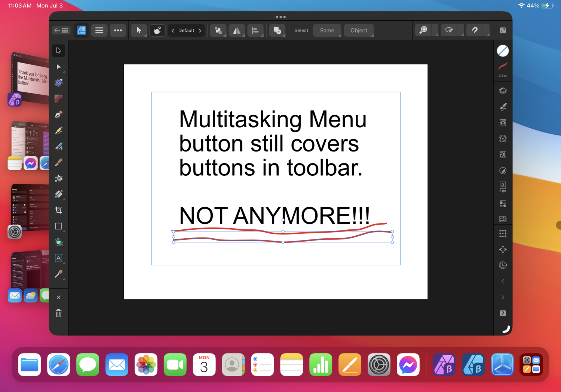Select the Pencil tool
561x392 pixels.
[x=58, y=130]
